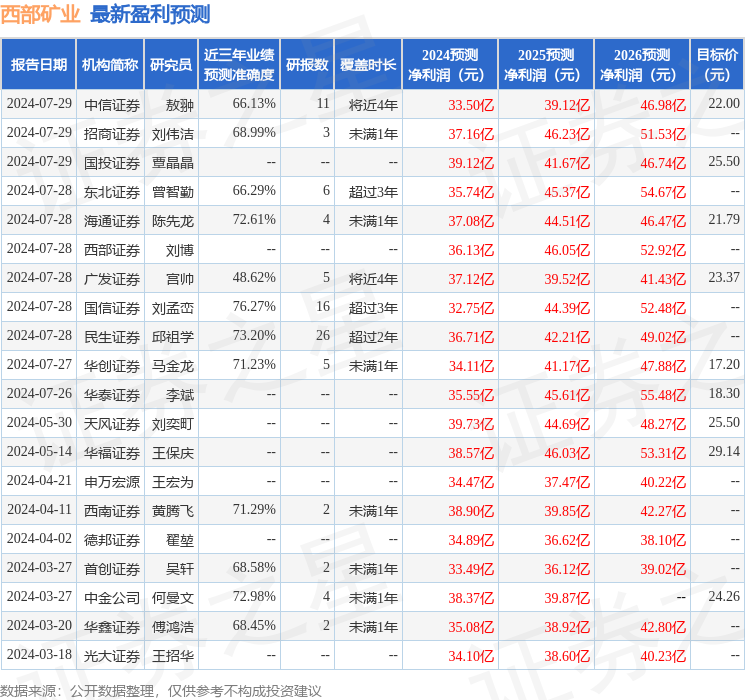Click the 55.48亿 2026 profit forecast

(x=663, y=394)
